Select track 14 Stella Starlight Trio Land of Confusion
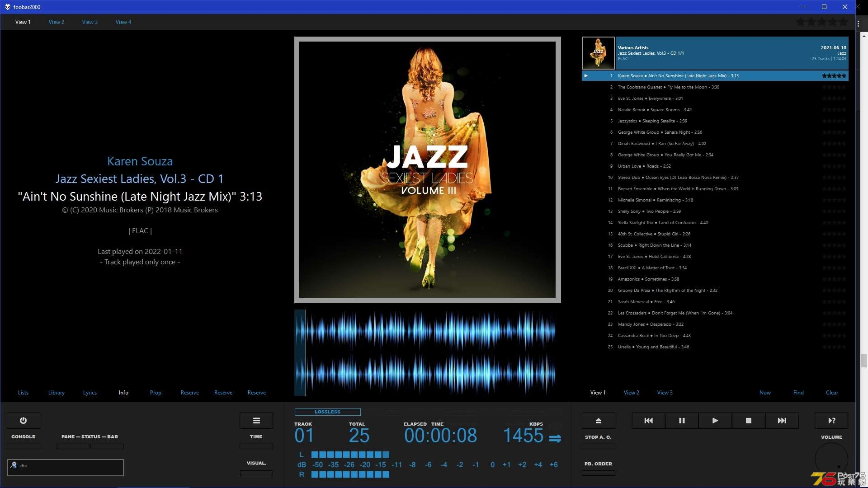868x488 pixels. tap(715, 222)
